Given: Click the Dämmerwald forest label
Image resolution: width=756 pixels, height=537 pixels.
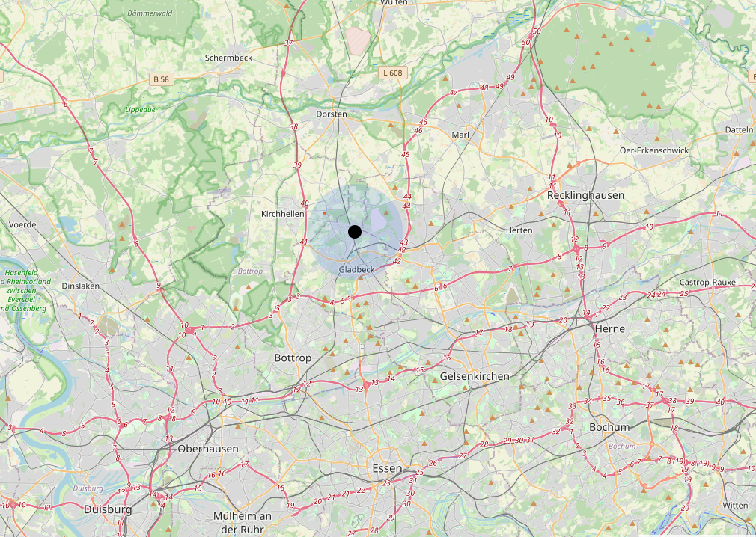Looking at the screenshot, I should [150, 13].
